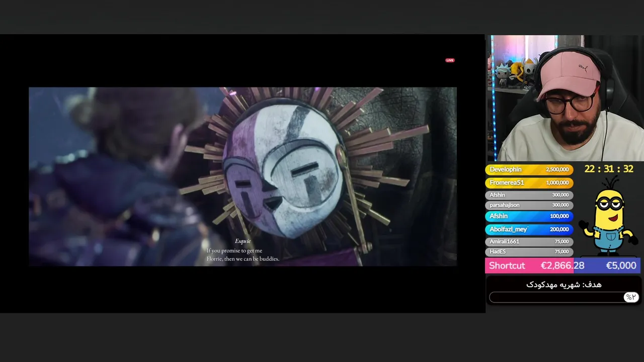This screenshot has width=644, height=362.
Task: Click the white goal progress bar
Action: pyautogui.click(x=564, y=297)
